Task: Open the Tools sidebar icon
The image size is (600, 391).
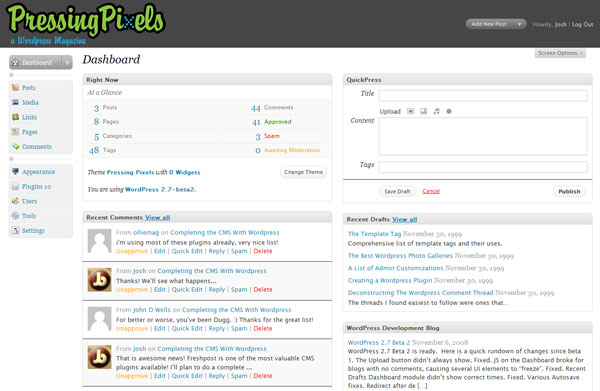Action: coord(15,216)
